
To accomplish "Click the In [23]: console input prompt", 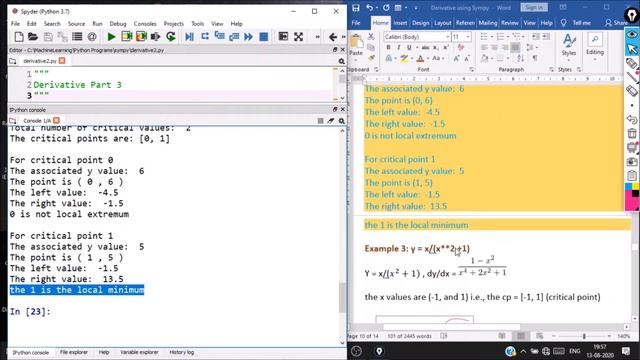I will 30,312.
